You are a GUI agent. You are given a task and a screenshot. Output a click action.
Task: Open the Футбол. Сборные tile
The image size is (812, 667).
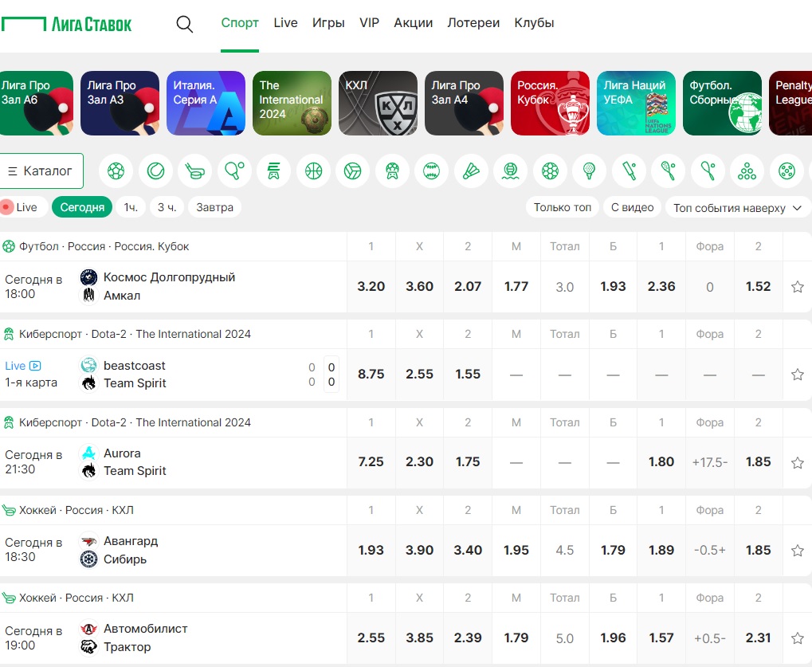723,103
